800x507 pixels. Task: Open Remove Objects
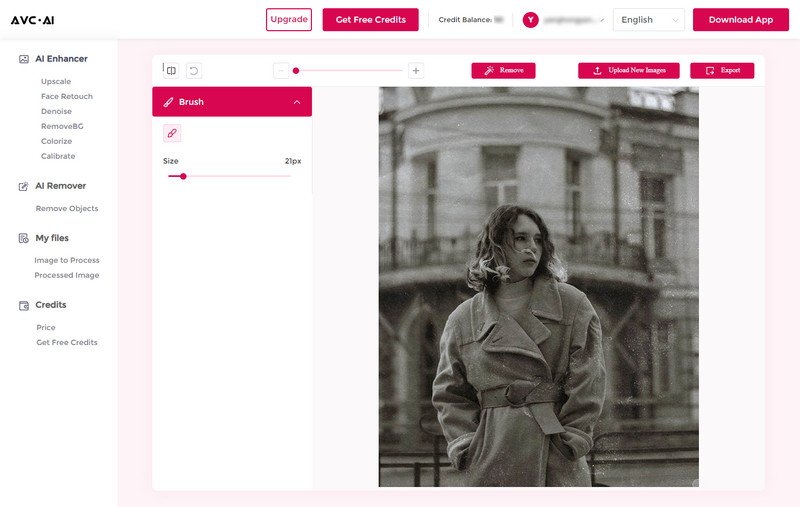coord(67,208)
